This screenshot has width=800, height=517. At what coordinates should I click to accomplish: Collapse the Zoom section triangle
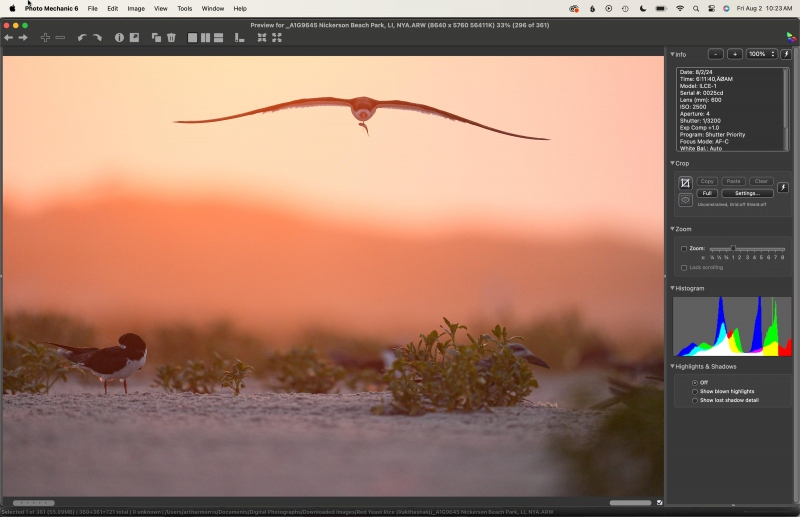672,229
